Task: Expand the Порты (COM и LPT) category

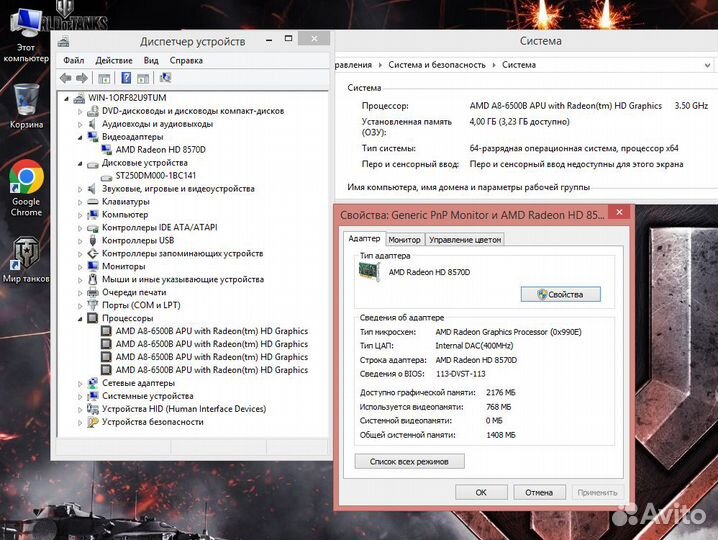Action: (80, 305)
